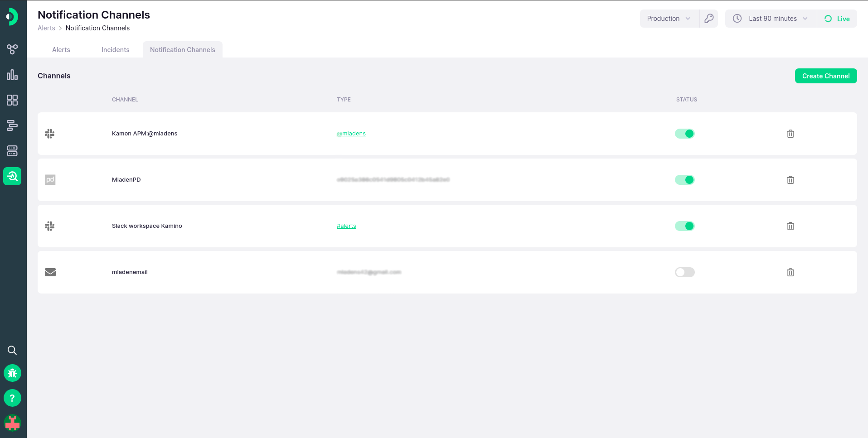Viewport: 868px width, 438px height.
Task: Enable the mladenemail channel toggle
Action: 684,272
